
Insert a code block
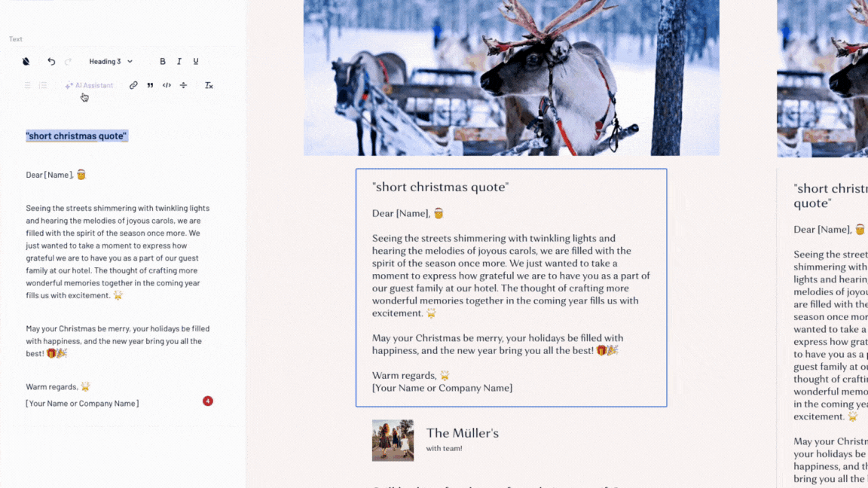(x=167, y=85)
